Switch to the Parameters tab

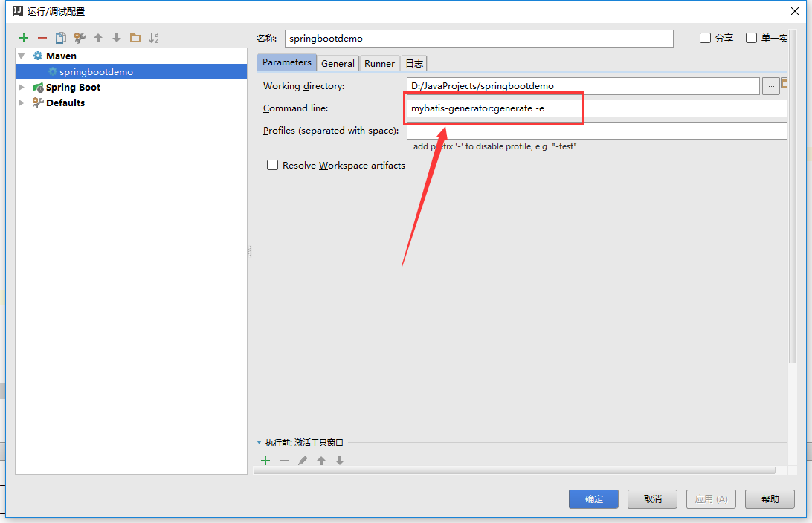[x=287, y=62]
